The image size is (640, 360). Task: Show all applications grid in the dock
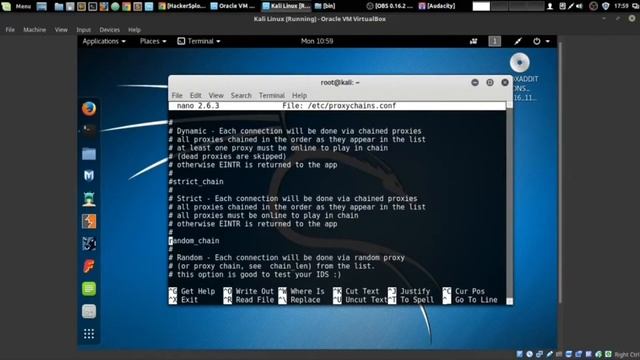(x=89, y=334)
